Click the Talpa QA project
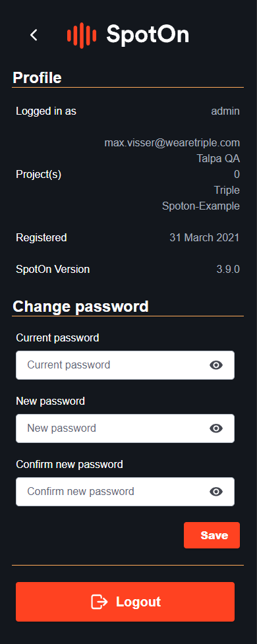This screenshot has width=257, height=644. (218, 159)
